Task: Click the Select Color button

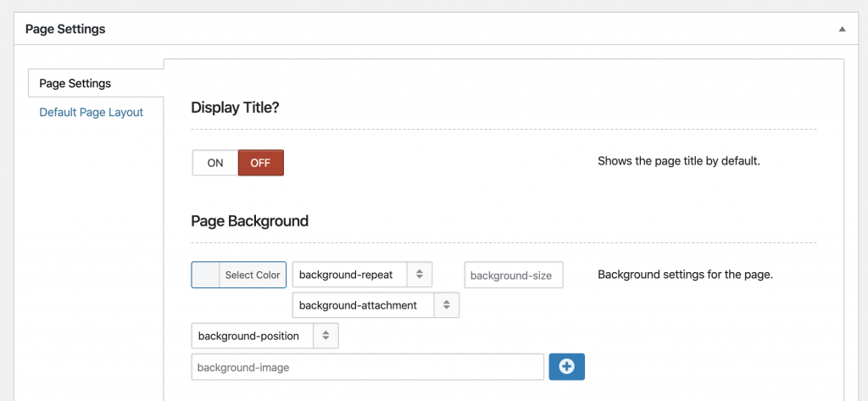Action: [253, 275]
